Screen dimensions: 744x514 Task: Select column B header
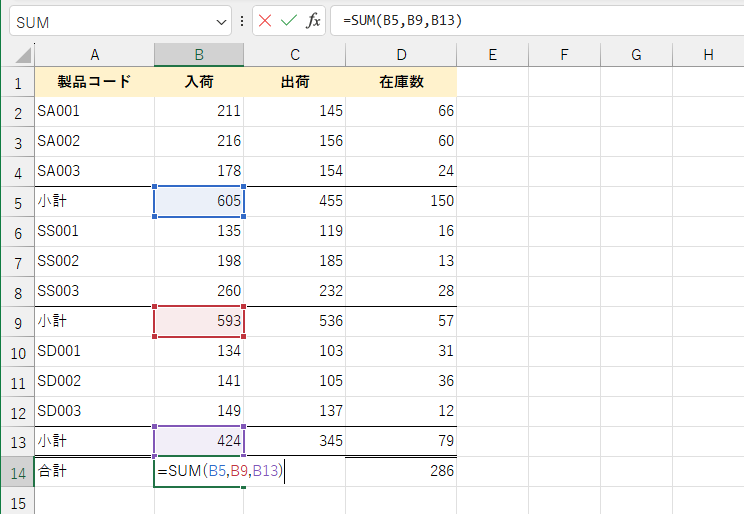(x=199, y=55)
